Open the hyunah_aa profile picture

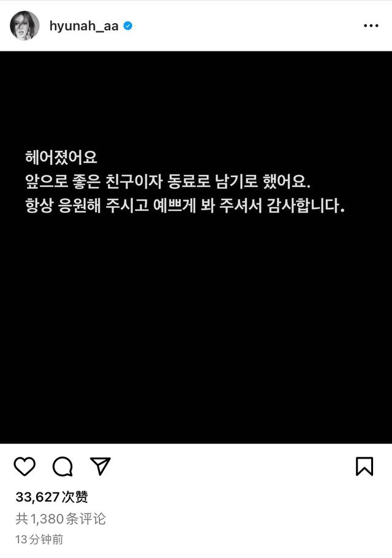24,26
